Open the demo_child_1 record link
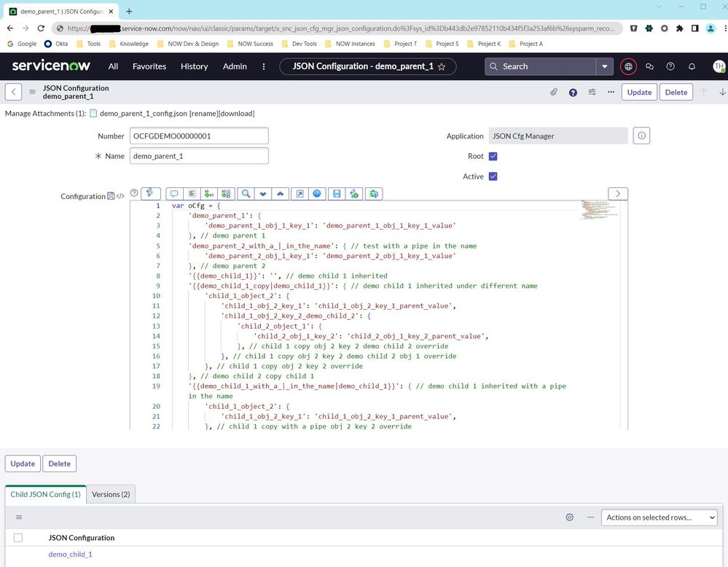This screenshot has height=567, width=728. click(70, 554)
